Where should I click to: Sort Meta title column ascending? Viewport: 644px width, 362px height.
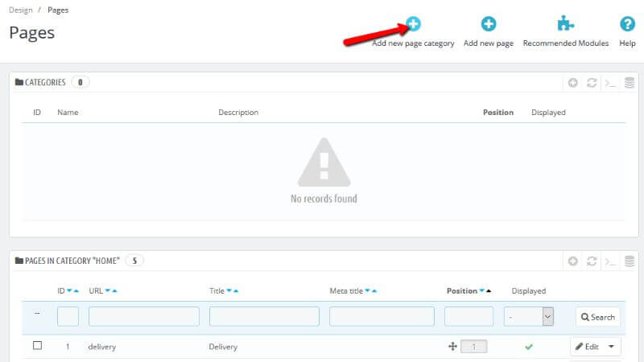(x=374, y=290)
